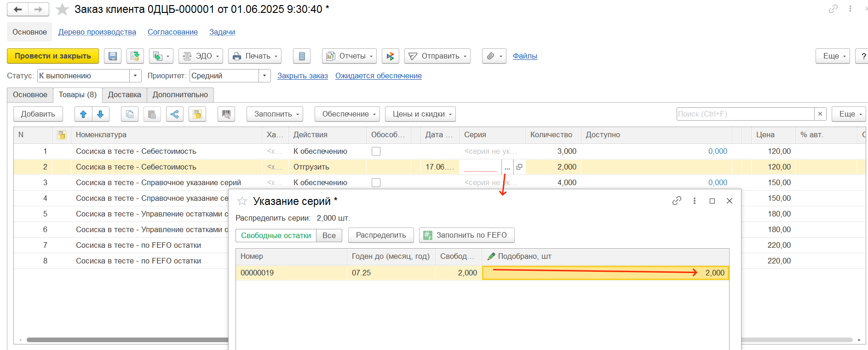Expand the Приоритет dropdown
Screen dimensions: 868x350
coord(264,76)
